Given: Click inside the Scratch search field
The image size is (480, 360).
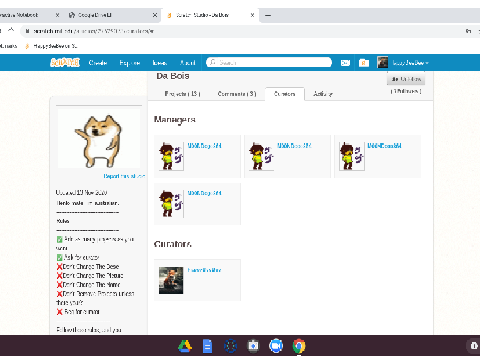Looking at the screenshot, I should (x=269, y=62).
